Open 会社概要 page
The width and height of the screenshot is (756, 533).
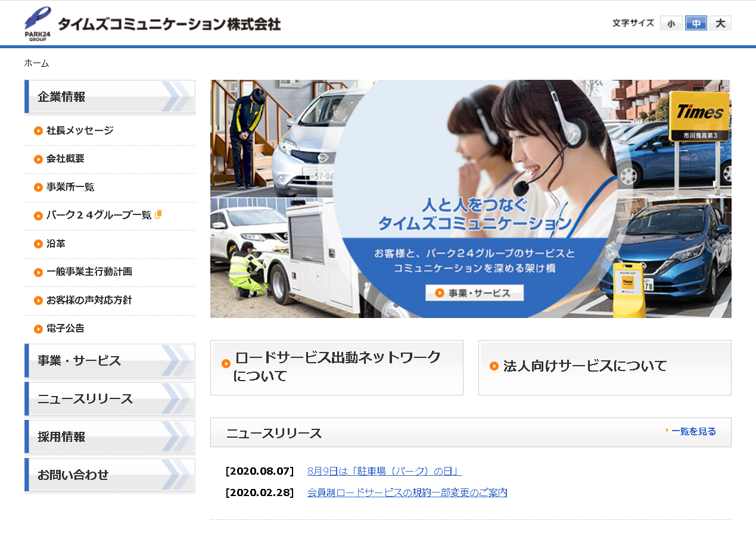[66, 159]
